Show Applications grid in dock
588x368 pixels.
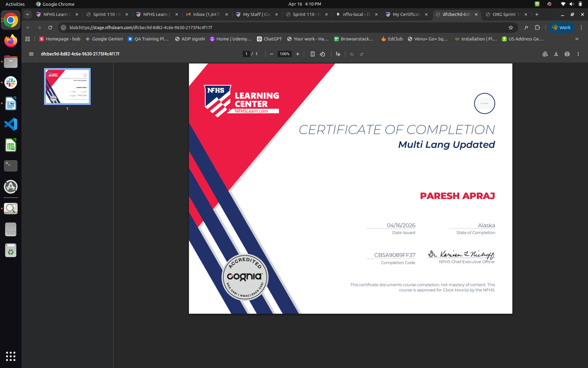click(x=11, y=356)
